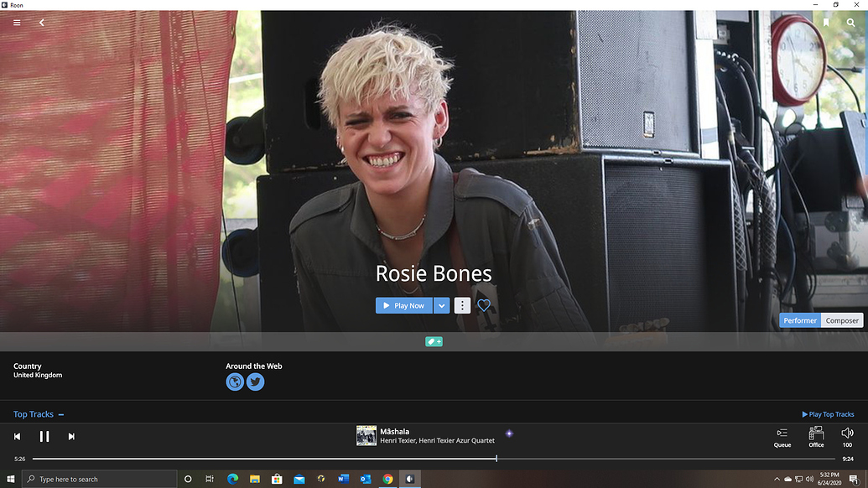Click the bookmark icon in the top bar

pos(825,23)
